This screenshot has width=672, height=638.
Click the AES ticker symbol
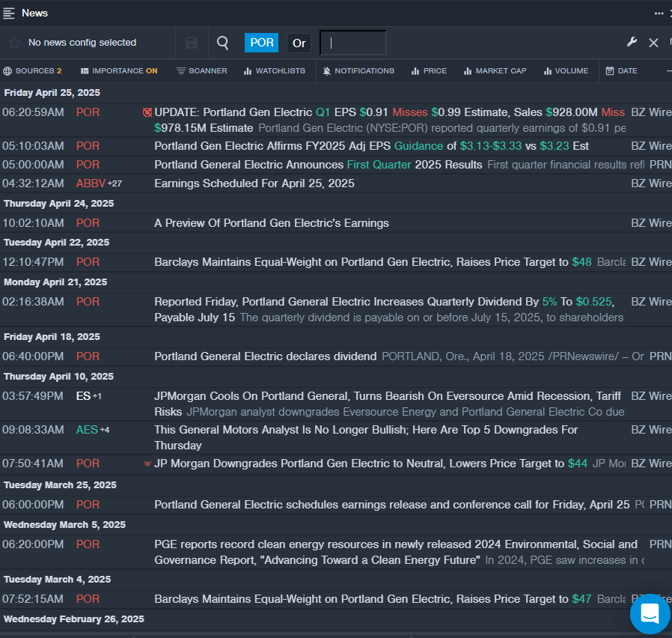point(87,430)
